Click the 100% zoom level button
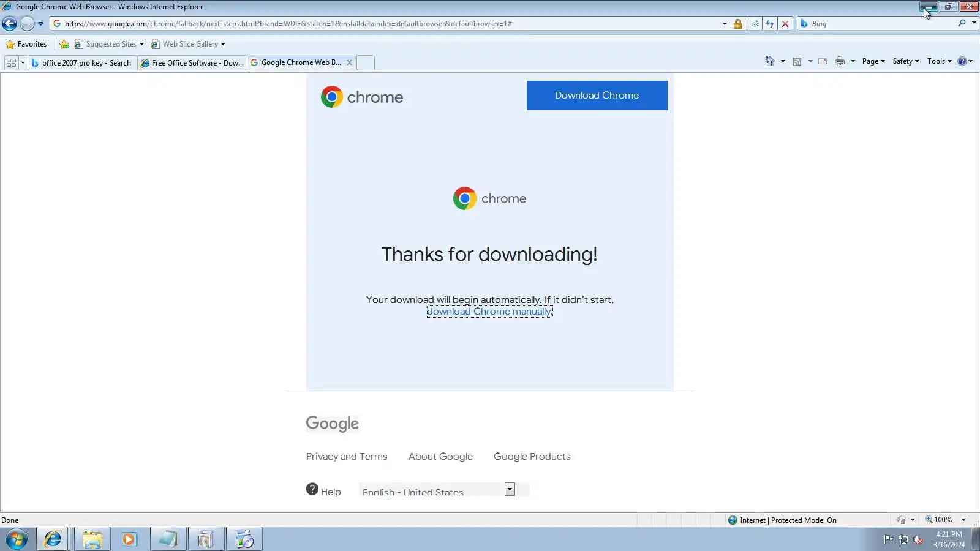The height and width of the screenshot is (551, 980). tap(938, 520)
